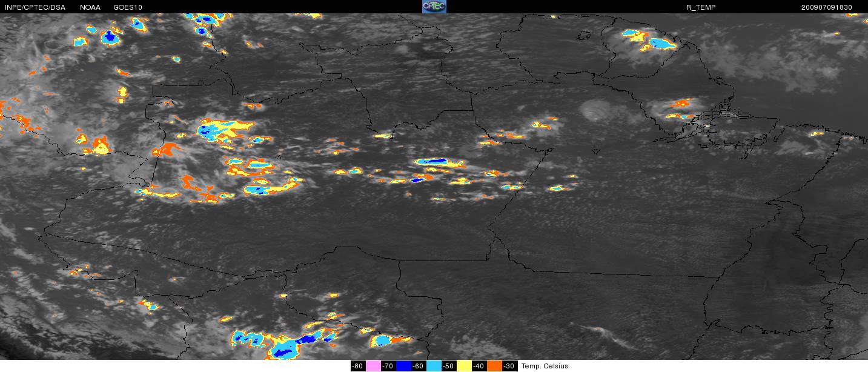Click the -30 temperature label
The image size is (868, 372).
point(509,366)
